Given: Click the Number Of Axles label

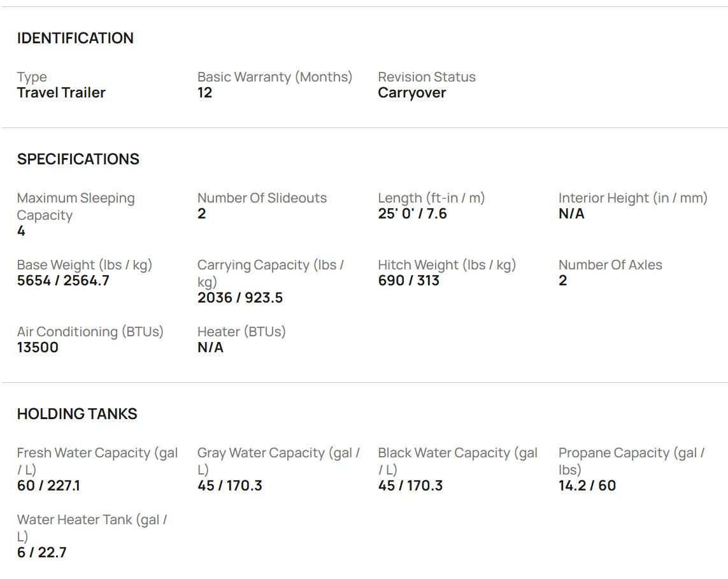Looking at the screenshot, I should click(610, 265).
